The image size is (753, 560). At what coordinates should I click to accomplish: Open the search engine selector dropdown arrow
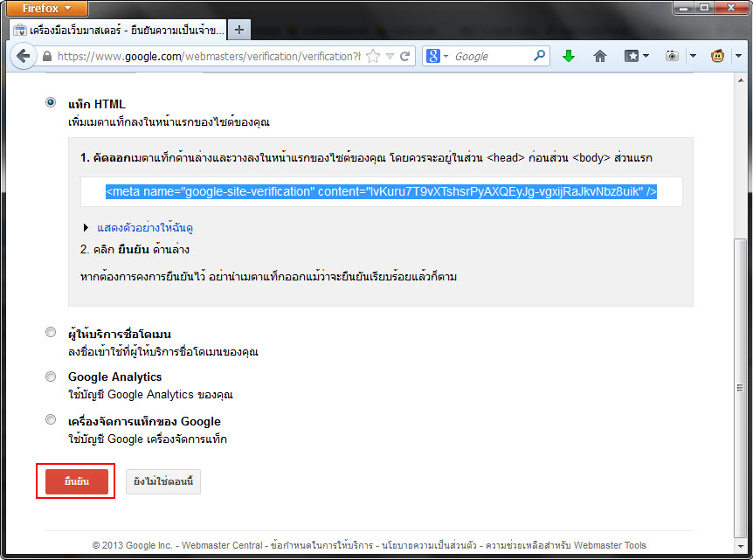[x=446, y=57]
